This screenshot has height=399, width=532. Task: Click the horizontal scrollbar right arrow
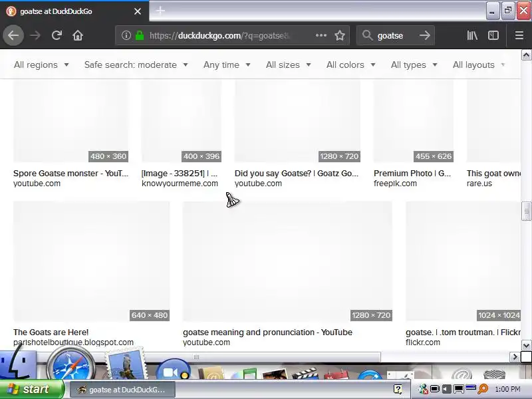[x=515, y=356]
